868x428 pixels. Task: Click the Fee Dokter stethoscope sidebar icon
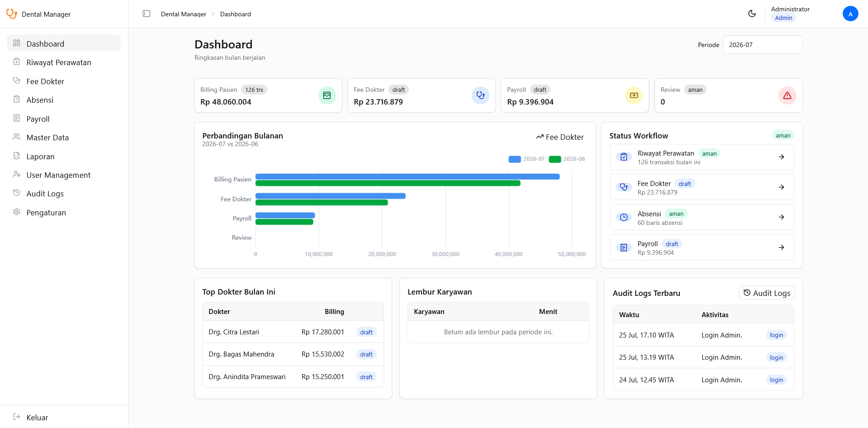[17, 81]
